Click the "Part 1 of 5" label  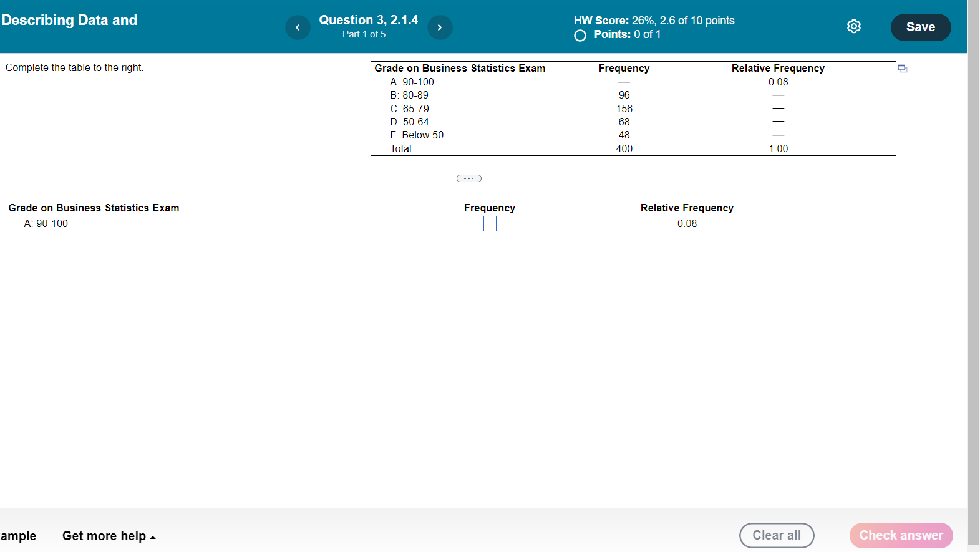(364, 34)
